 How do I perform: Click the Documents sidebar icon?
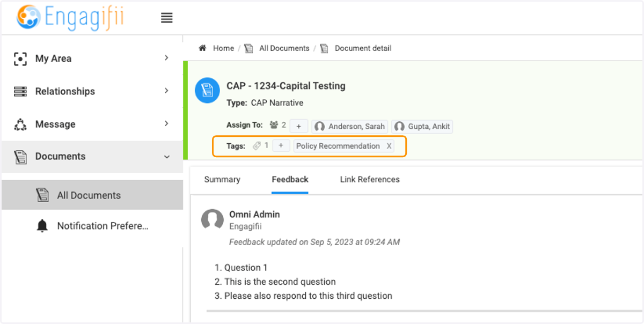pos(20,157)
